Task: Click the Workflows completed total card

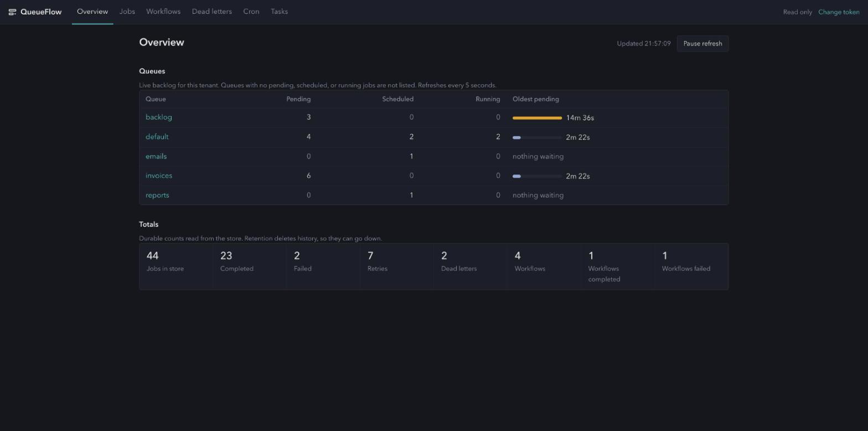Action: 618,266
